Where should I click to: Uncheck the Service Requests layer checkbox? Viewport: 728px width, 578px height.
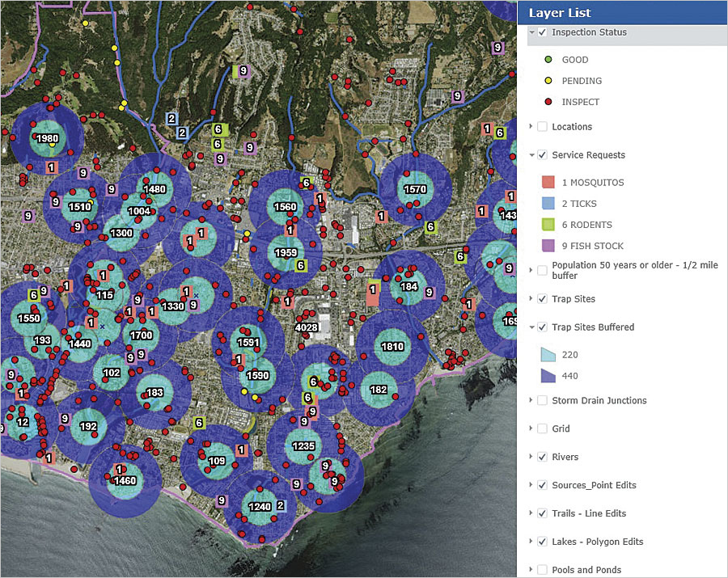pos(542,155)
